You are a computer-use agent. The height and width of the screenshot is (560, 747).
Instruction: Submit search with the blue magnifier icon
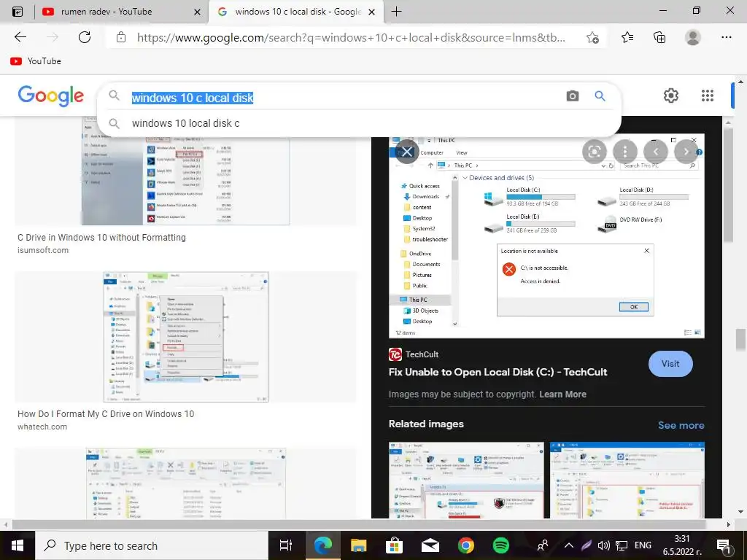pyautogui.click(x=600, y=96)
